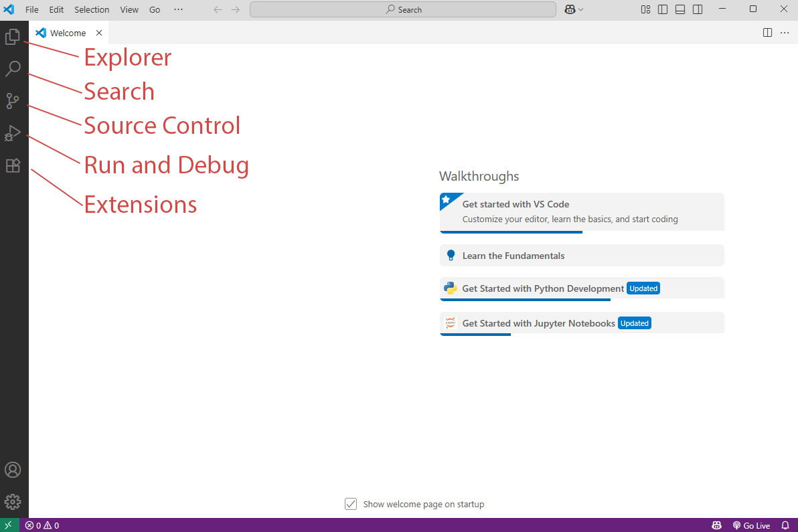Open Get Started with Jupyter Notebooks walkthrough
This screenshot has width=798, height=532.
pyautogui.click(x=582, y=323)
